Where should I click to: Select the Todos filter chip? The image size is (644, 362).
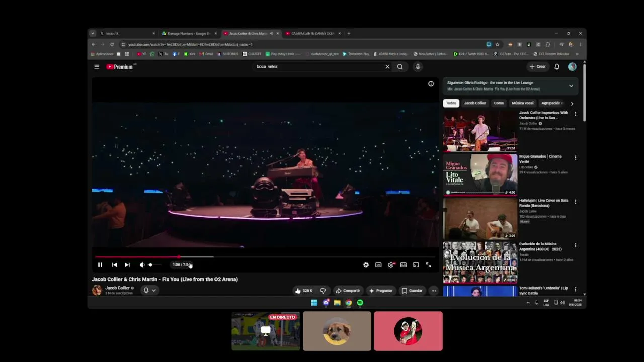451,103
